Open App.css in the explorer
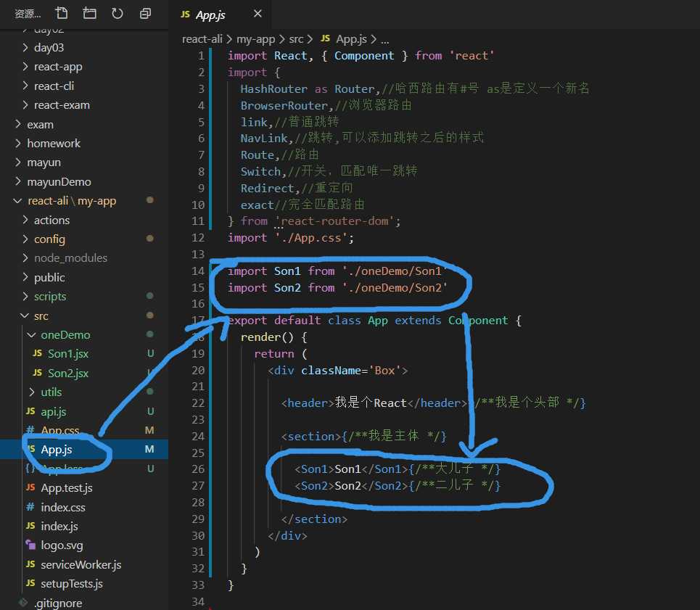This screenshot has width=700, height=610. [59, 430]
